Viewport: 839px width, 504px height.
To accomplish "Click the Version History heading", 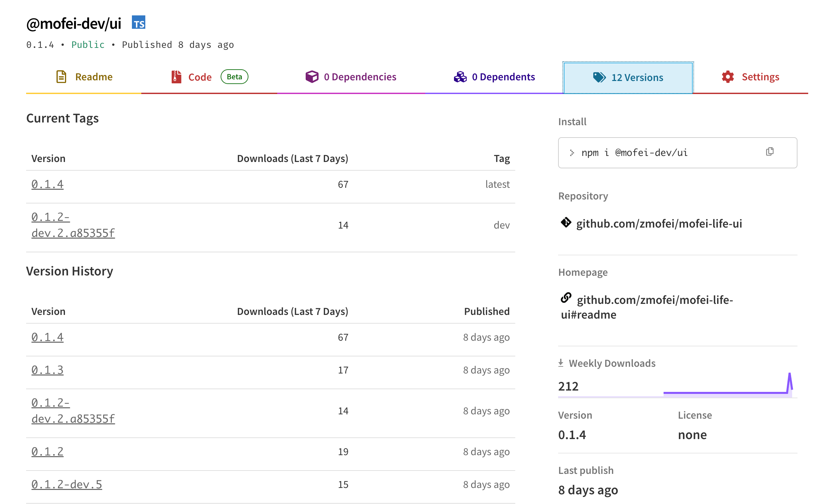I will point(70,271).
